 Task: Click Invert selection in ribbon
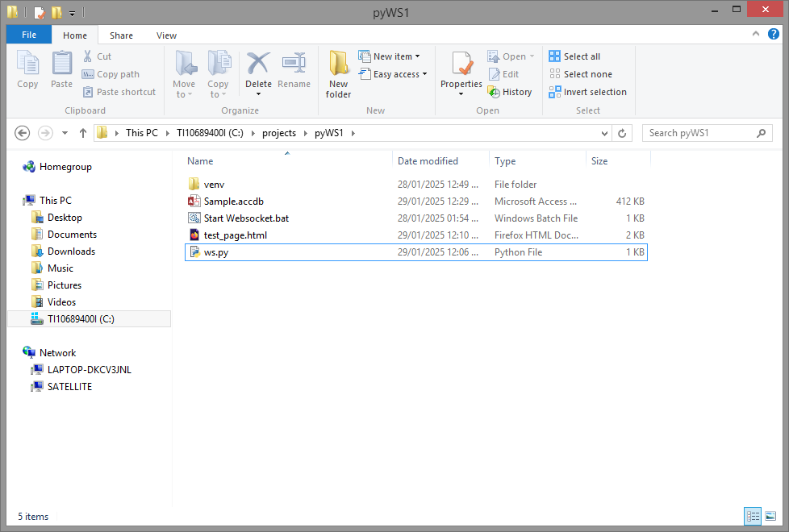pos(588,92)
